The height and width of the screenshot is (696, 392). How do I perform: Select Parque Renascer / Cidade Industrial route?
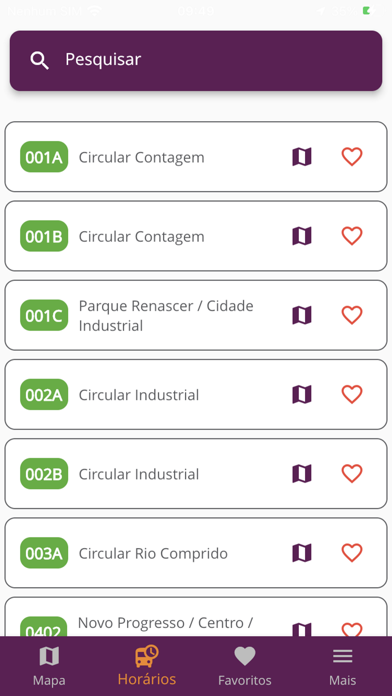point(196,315)
